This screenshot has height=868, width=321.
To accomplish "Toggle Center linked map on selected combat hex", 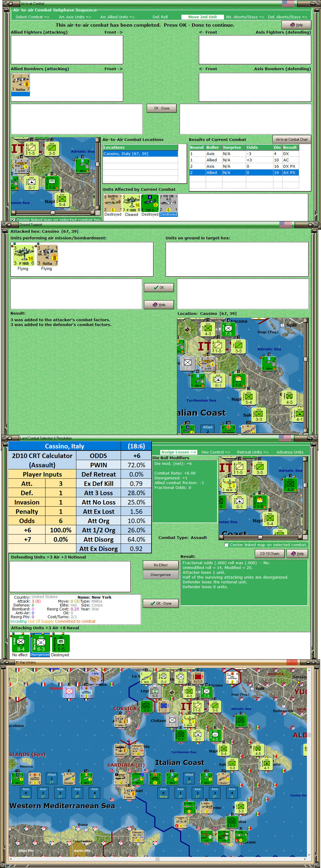I will [13, 220].
